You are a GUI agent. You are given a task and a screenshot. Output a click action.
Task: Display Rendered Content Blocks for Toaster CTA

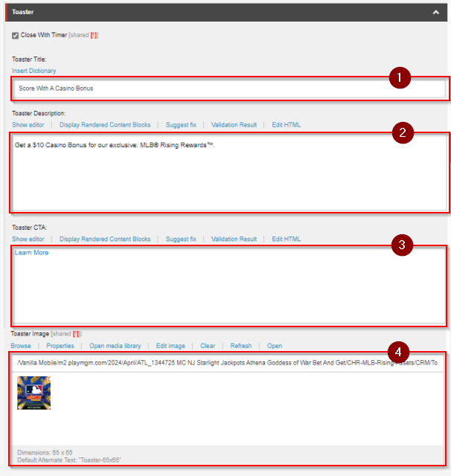click(x=105, y=239)
